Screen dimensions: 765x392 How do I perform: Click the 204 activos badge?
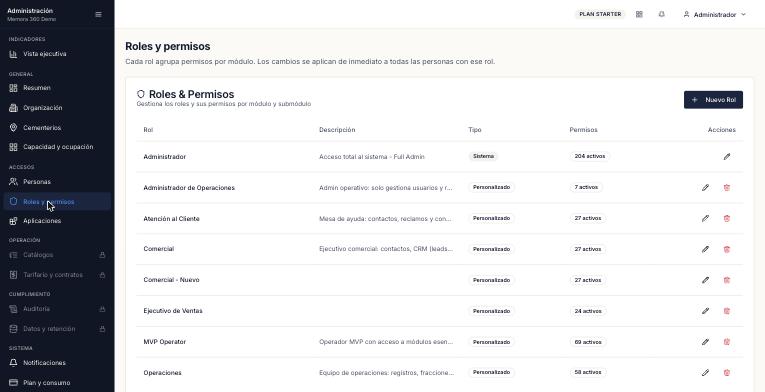590,156
